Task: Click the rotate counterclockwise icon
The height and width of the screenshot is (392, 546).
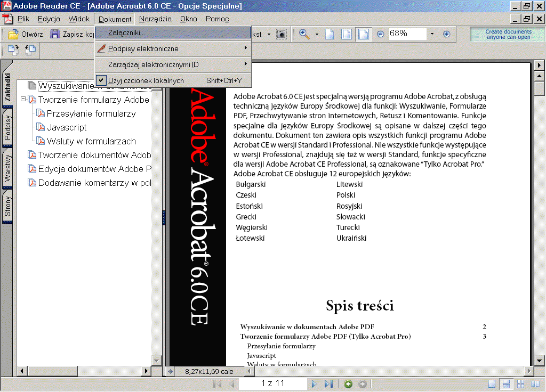Action: (30, 50)
